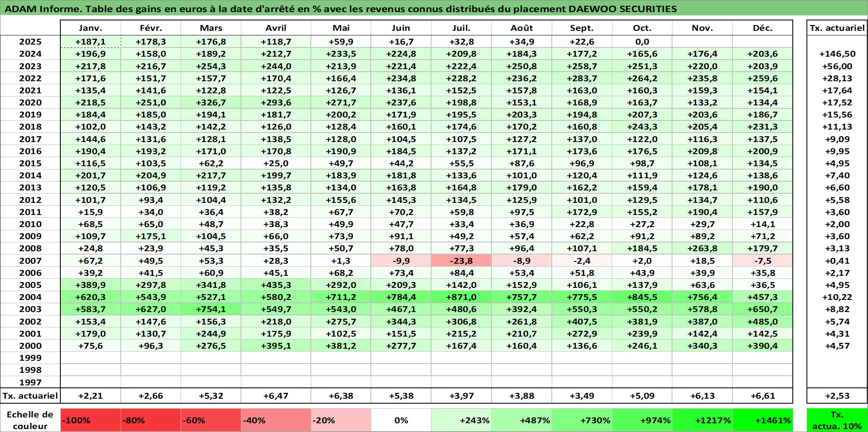Image resolution: width=868 pixels, height=432 pixels.
Task: Select the +487% green swatch
Action: (522, 420)
